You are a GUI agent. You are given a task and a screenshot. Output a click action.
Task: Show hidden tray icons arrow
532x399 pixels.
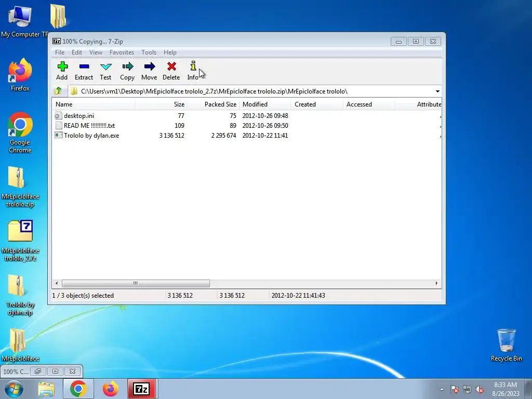tap(442, 389)
